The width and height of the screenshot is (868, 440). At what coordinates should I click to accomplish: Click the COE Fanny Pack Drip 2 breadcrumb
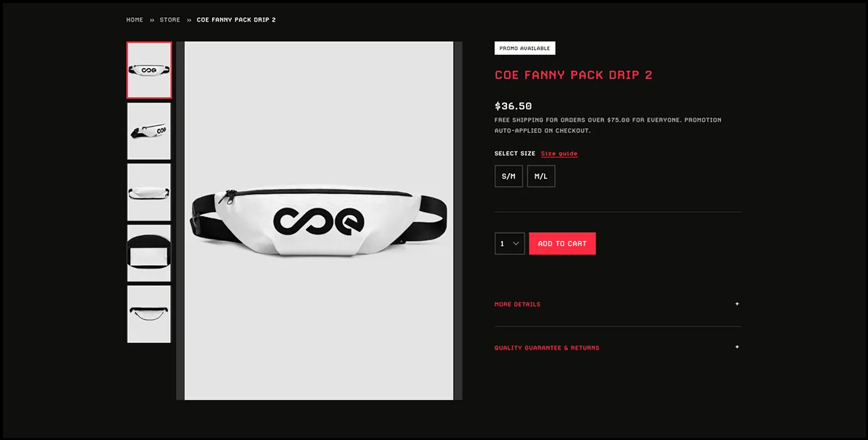[x=236, y=20]
